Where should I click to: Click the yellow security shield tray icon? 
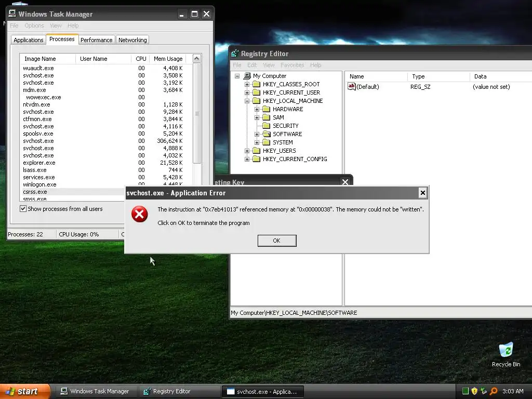coord(474,391)
